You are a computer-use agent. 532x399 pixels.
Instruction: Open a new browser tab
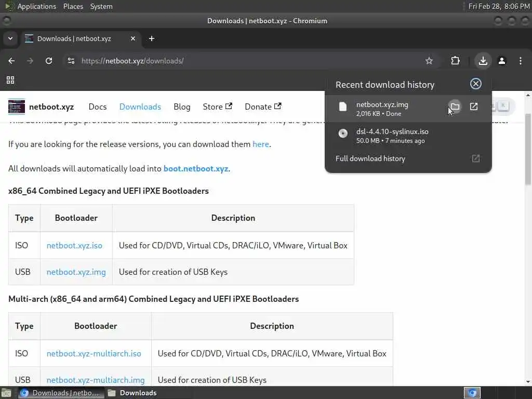pyautogui.click(x=152, y=38)
